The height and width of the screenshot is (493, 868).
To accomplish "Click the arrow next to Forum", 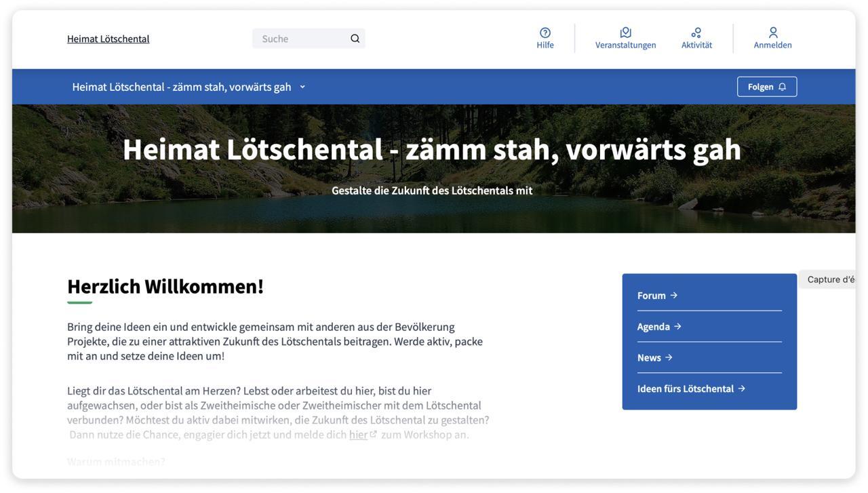I will (x=674, y=296).
